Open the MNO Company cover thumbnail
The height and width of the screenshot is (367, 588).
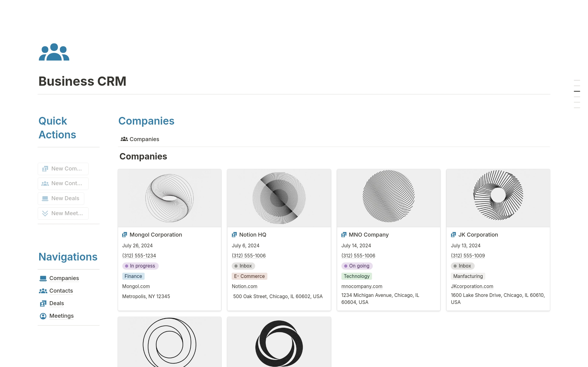(x=388, y=198)
